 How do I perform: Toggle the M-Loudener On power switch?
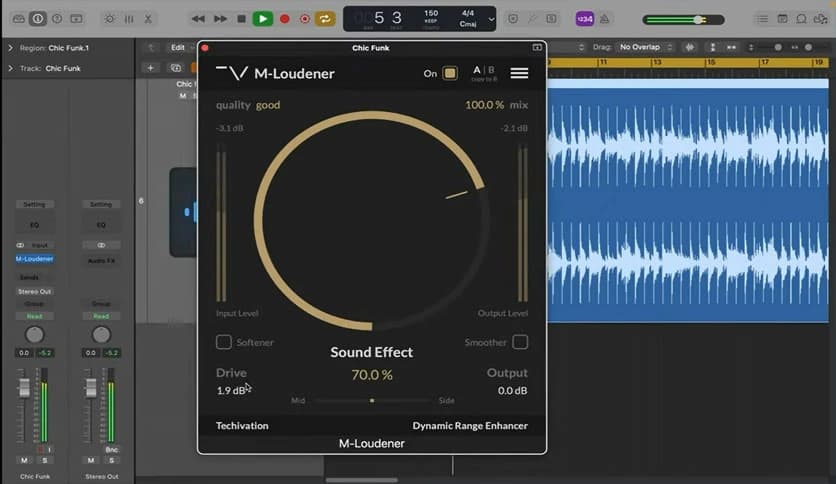450,73
